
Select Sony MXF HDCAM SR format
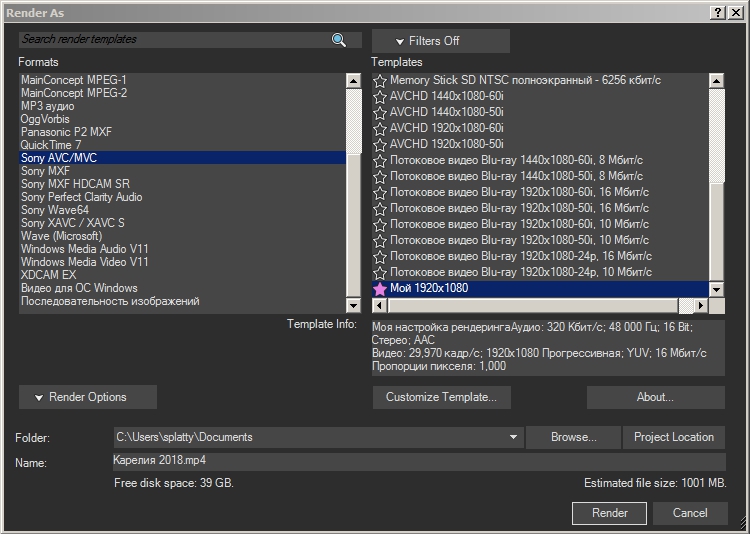tap(183, 184)
